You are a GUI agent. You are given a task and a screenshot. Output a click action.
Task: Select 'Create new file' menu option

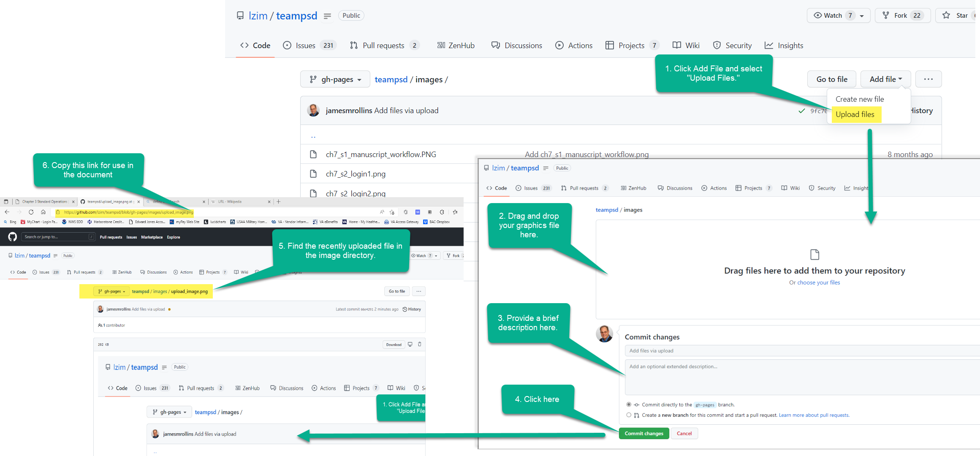(860, 99)
